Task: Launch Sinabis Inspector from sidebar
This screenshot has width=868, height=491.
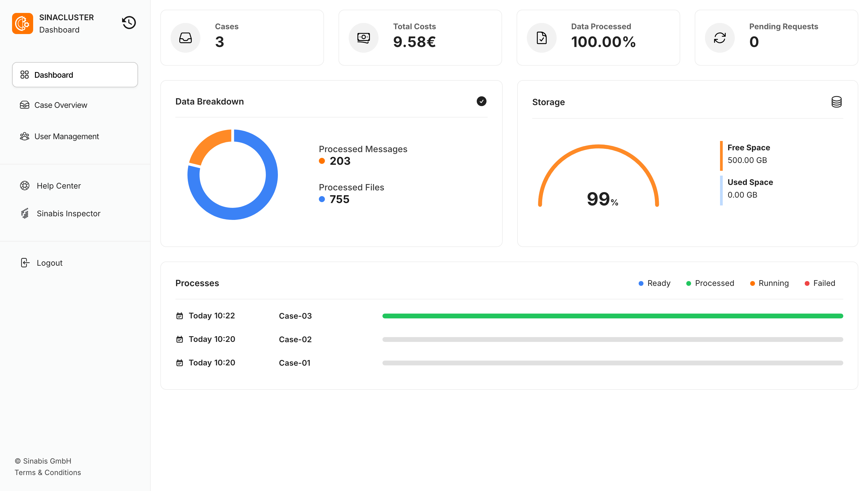Action: coord(68,213)
